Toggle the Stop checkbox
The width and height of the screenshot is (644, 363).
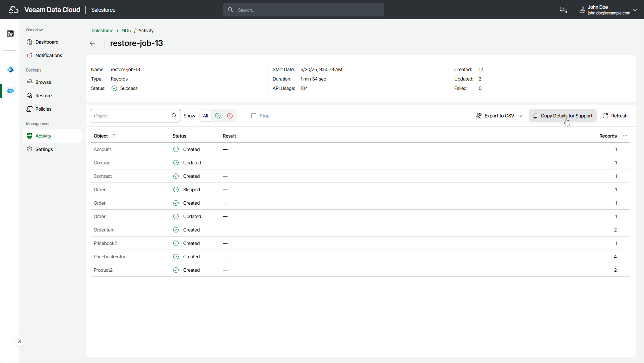pos(254,116)
